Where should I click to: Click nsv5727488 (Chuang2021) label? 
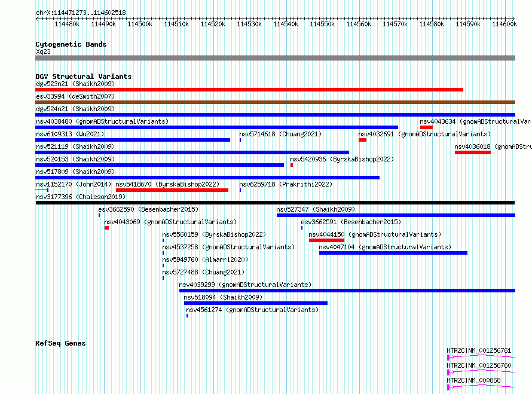203,272
